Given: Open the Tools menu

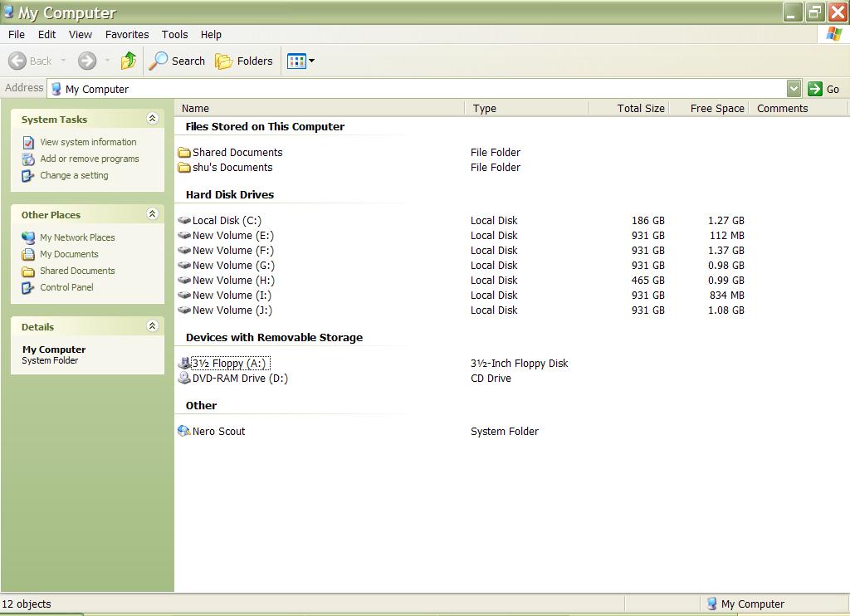Looking at the screenshot, I should click(174, 34).
